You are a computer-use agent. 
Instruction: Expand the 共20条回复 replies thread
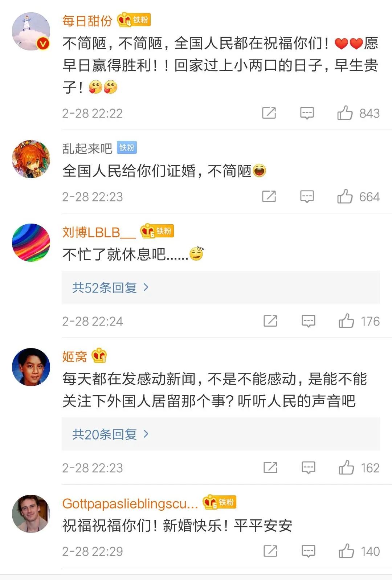click(x=110, y=434)
